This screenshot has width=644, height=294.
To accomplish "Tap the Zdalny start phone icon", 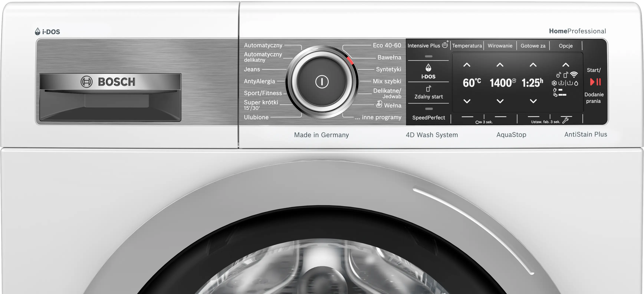I will [428, 89].
